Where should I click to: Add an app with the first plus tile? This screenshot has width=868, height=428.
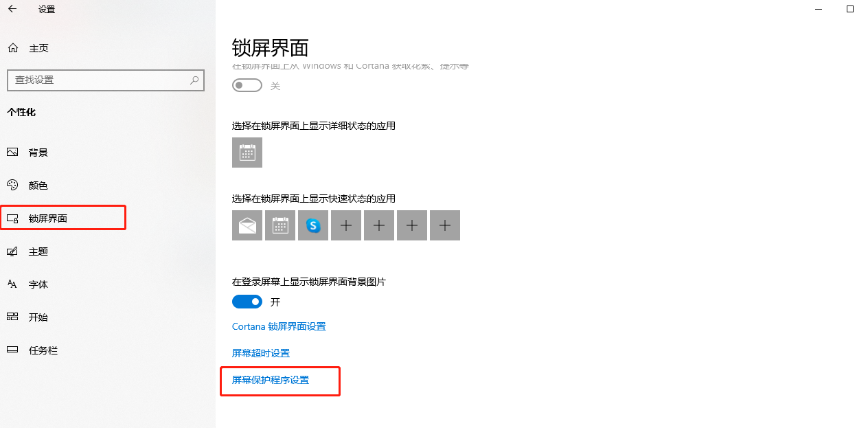pyautogui.click(x=346, y=225)
